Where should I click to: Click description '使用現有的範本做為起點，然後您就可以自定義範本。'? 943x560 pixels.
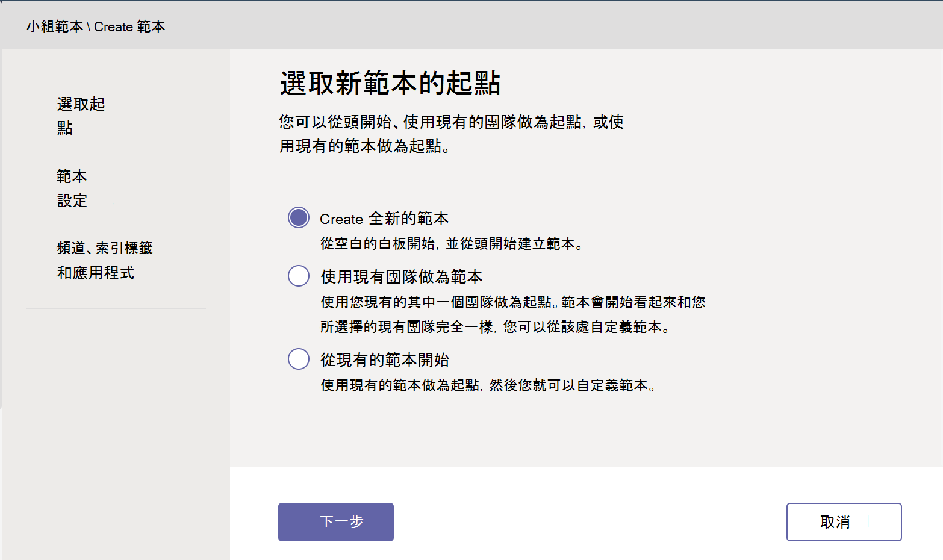[x=488, y=385]
